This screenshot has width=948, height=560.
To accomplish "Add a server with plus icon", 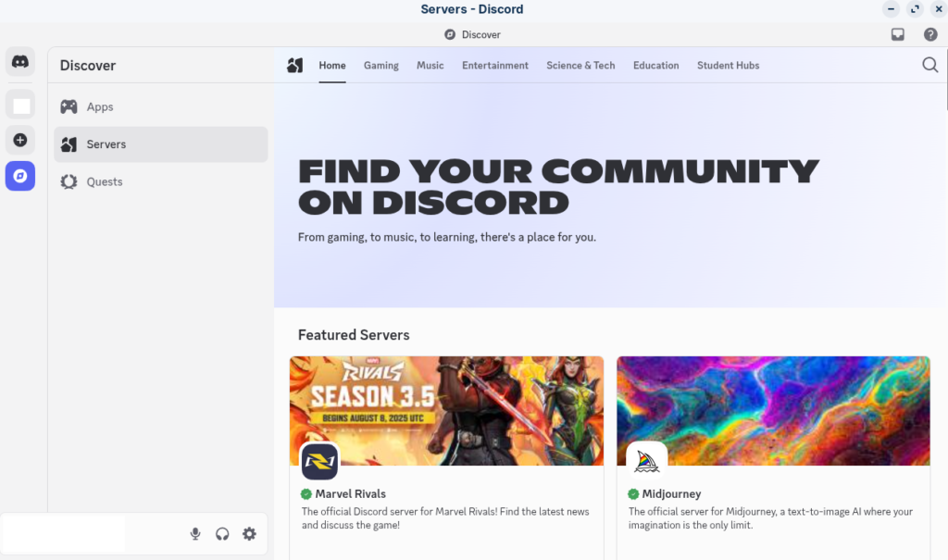I will (x=20, y=141).
